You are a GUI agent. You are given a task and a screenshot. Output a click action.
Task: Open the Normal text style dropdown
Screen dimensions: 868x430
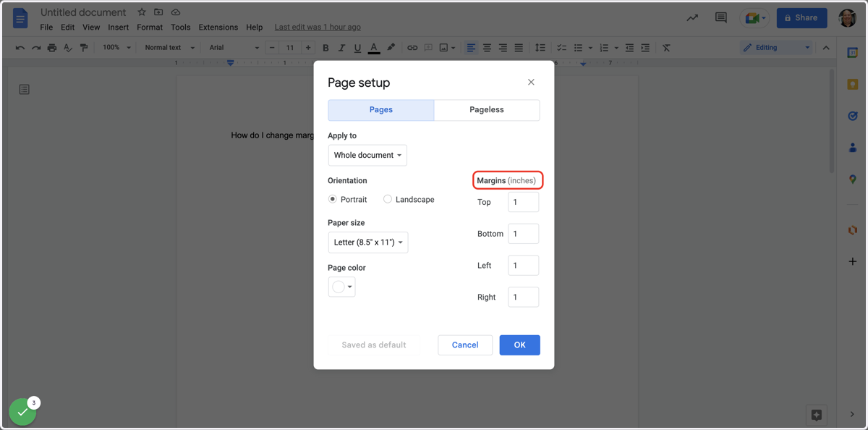169,48
